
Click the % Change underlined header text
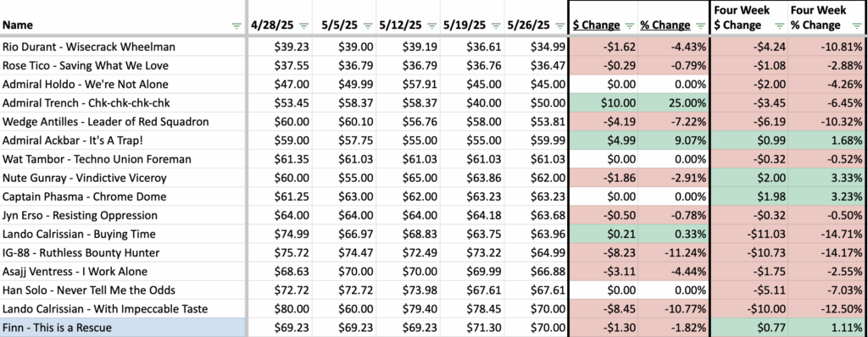[665, 25]
